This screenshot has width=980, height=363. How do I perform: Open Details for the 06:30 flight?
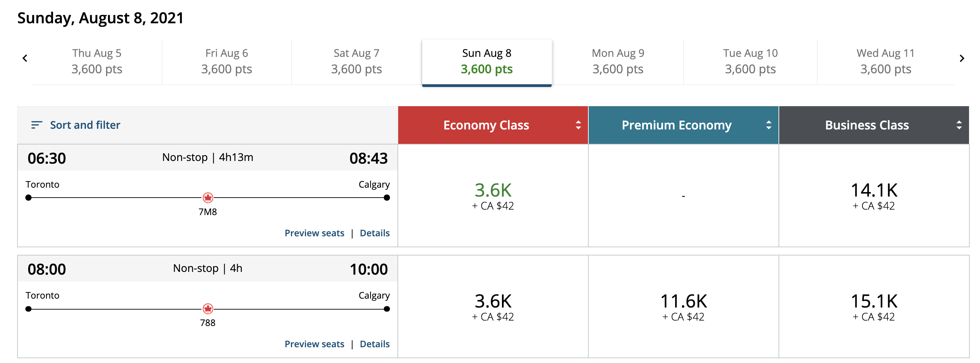coord(374,233)
